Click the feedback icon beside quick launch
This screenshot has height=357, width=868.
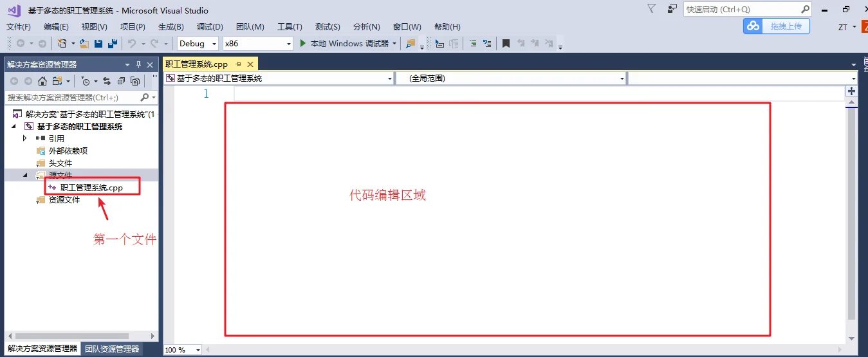pyautogui.click(x=672, y=9)
